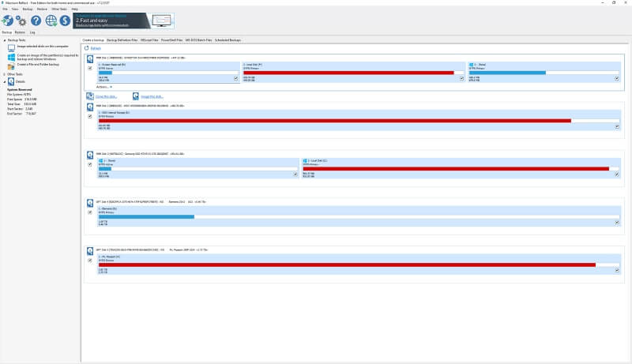Click the icon next to Clone this disk
Image resolution: width=632 pixels, height=364 pixels.
tap(90, 96)
